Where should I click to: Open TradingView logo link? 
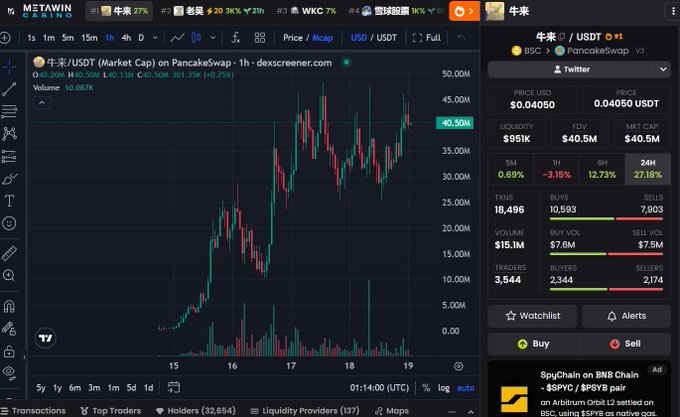tap(46, 338)
